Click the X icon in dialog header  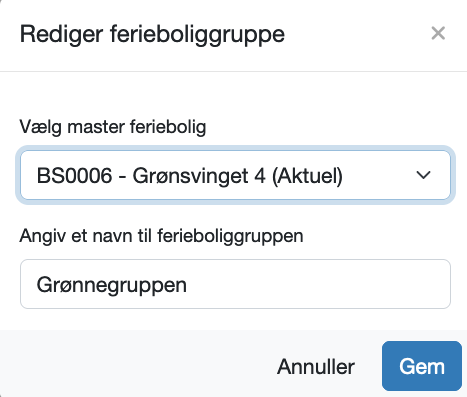coord(438,33)
